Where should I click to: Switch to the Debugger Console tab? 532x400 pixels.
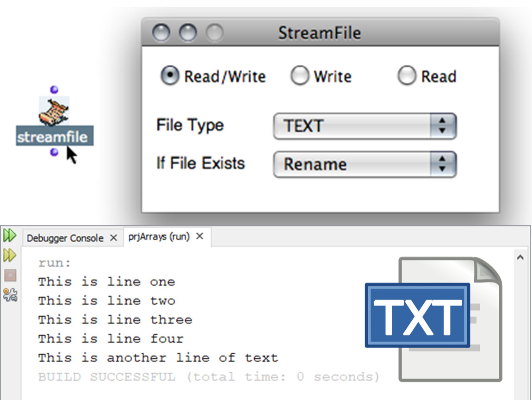coord(65,238)
